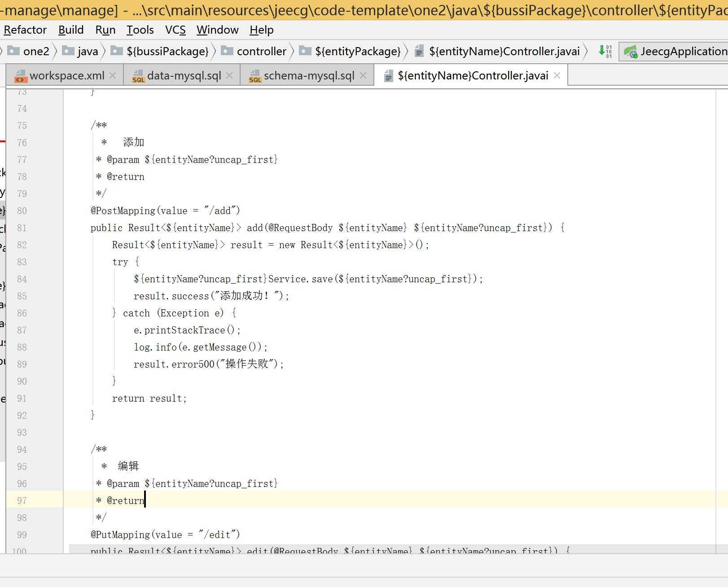Click the workspace.xml file type icon

click(x=20, y=76)
